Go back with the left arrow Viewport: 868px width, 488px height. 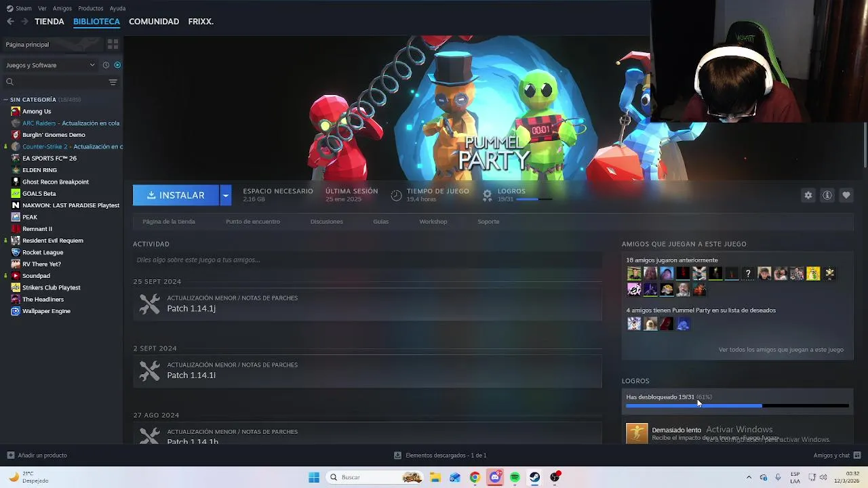(x=10, y=22)
